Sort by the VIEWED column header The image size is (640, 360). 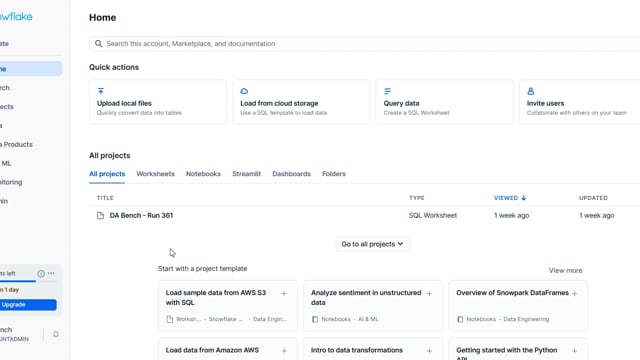click(506, 198)
